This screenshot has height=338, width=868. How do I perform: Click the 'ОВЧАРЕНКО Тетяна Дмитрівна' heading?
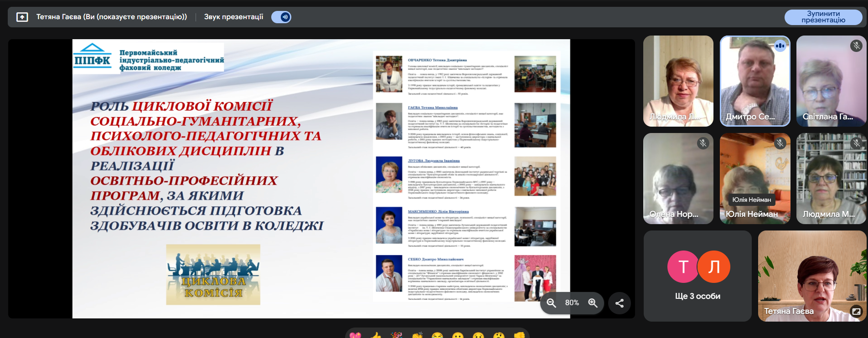[437, 60]
